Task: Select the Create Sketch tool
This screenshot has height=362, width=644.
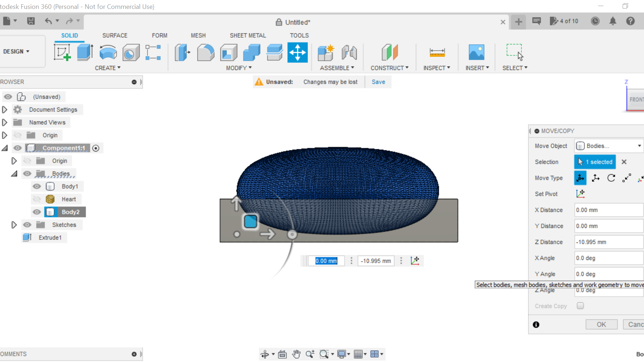Action: 63,52
